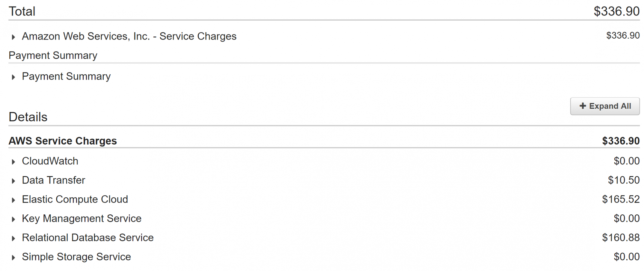Expand Relational Database Service arrow
The height and width of the screenshot is (271, 644).
(x=13, y=238)
